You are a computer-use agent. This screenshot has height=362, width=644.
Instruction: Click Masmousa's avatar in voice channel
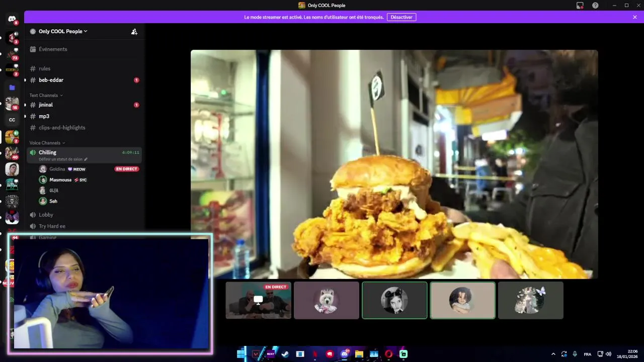tap(43, 179)
